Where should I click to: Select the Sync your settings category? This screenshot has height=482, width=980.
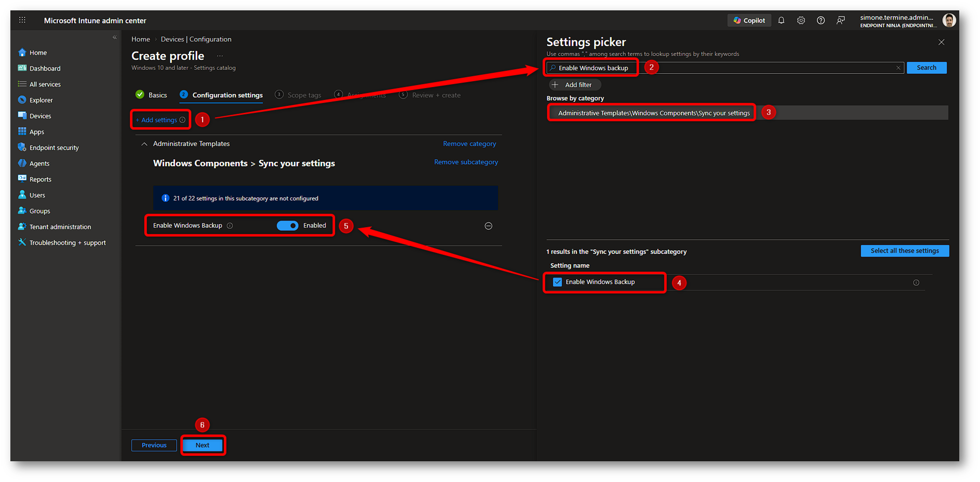tap(748, 113)
